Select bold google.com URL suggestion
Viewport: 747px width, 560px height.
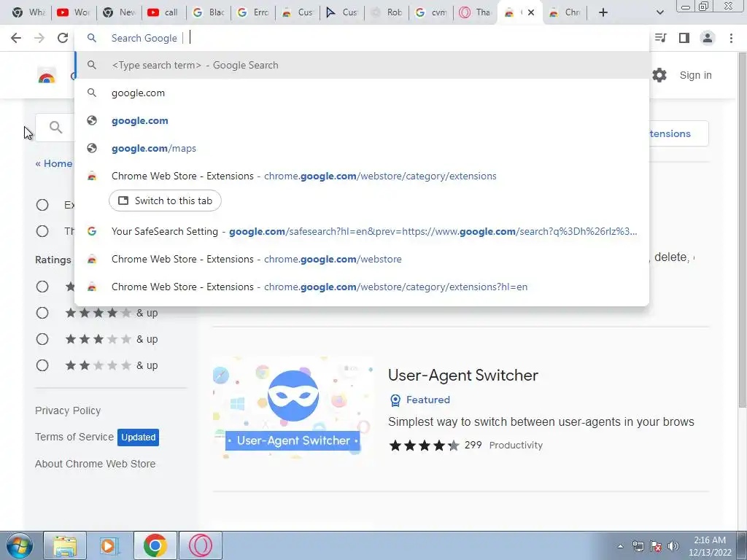pos(362,120)
